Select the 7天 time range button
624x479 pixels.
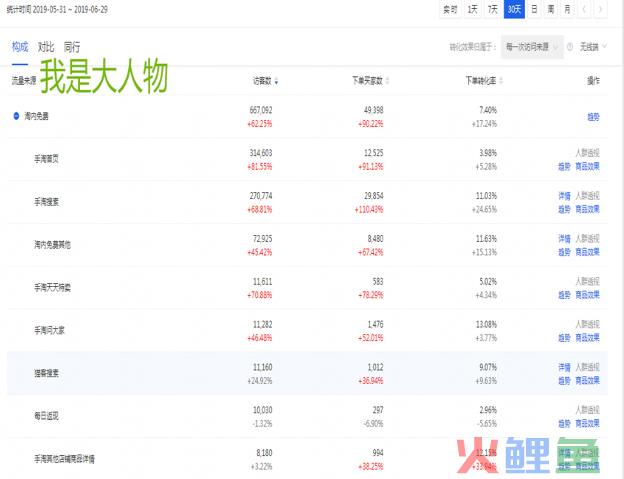(493, 9)
